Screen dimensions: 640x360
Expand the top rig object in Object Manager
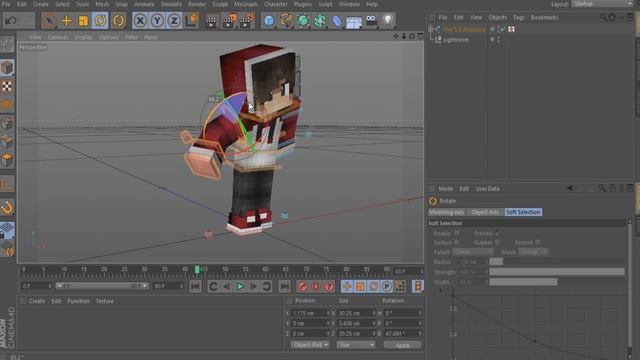click(x=431, y=29)
